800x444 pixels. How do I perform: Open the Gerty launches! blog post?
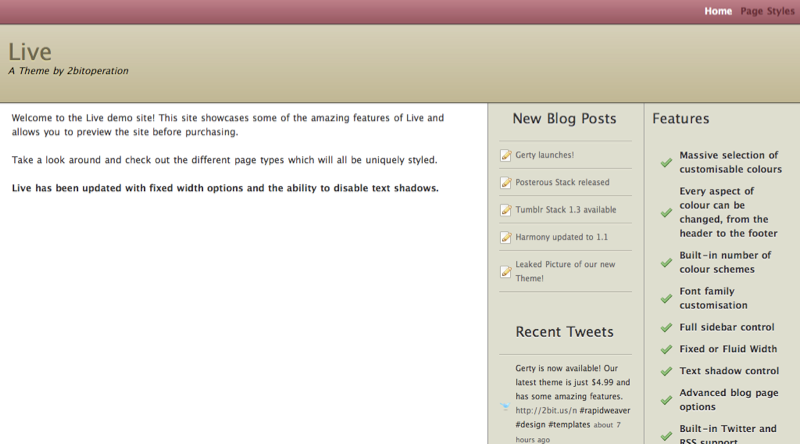[x=545, y=156]
